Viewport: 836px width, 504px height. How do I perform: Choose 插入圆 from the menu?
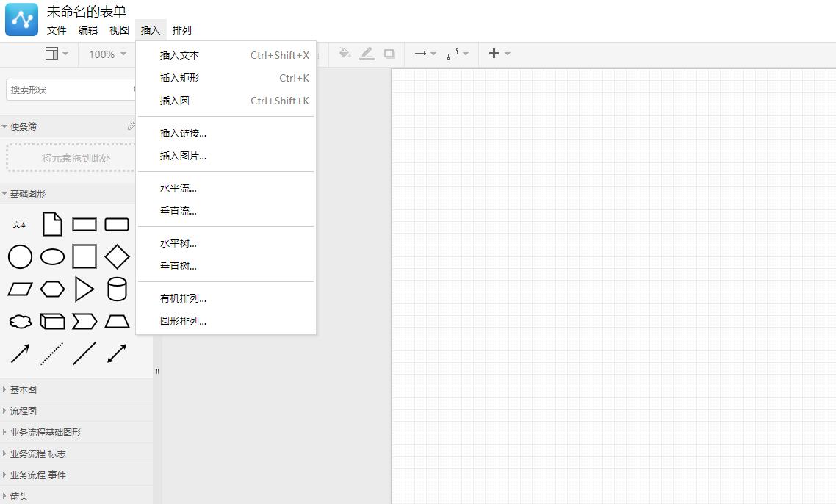point(226,101)
